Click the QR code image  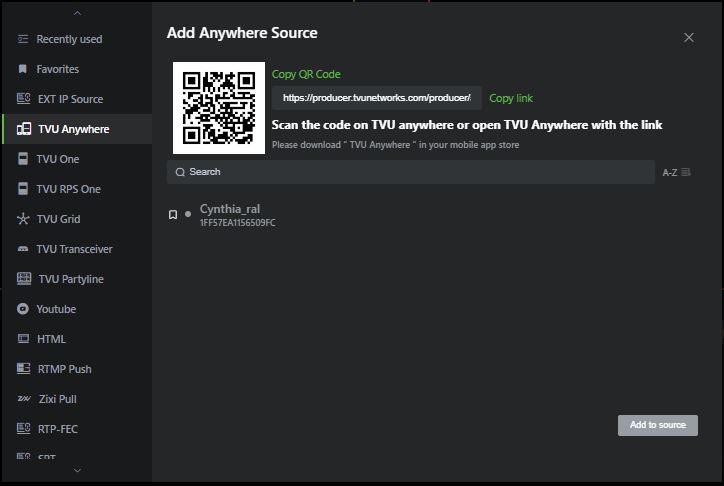tap(219, 108)
